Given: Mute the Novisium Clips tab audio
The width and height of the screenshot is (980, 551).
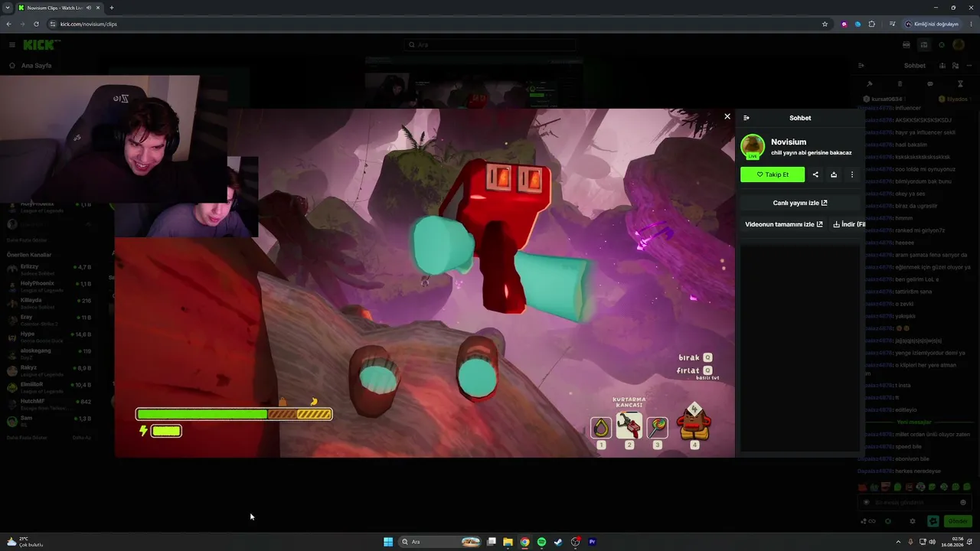Looking at the screenshot, I should click(89, 8).
